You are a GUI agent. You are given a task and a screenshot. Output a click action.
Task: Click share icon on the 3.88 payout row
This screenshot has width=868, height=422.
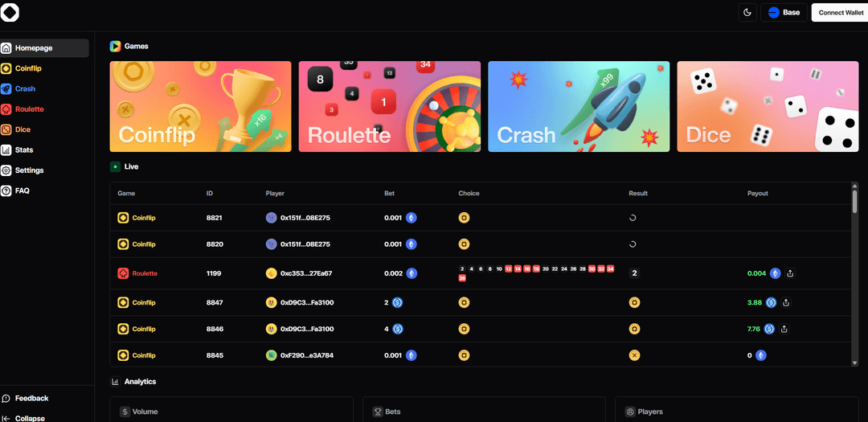(786, 303)
